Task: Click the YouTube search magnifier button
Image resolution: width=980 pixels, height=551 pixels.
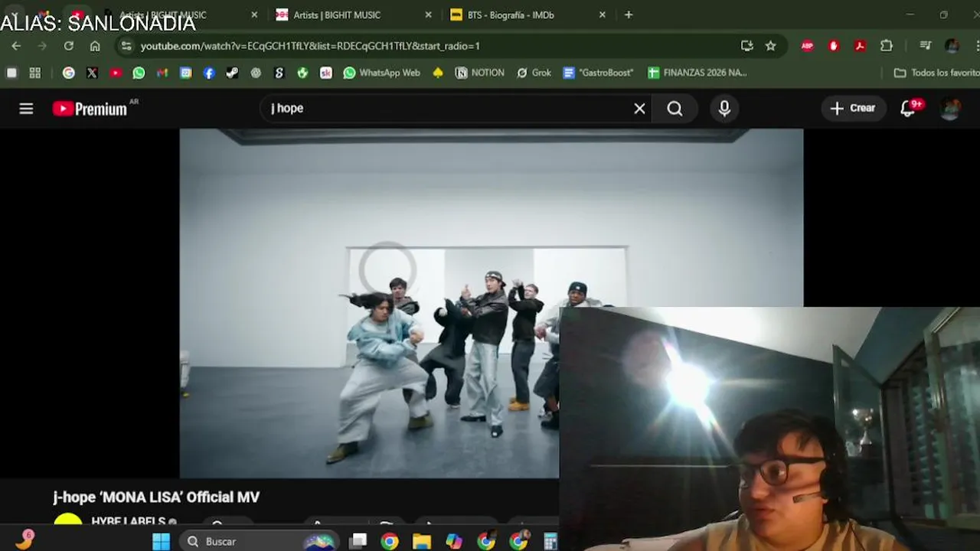Action: pos(675,109)
